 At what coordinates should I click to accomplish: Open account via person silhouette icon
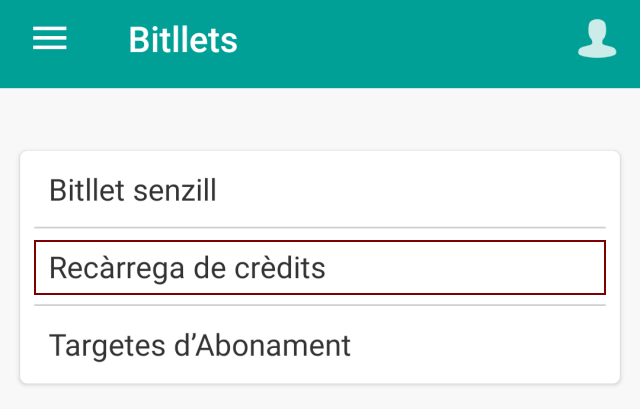click(x=597, y=39)
